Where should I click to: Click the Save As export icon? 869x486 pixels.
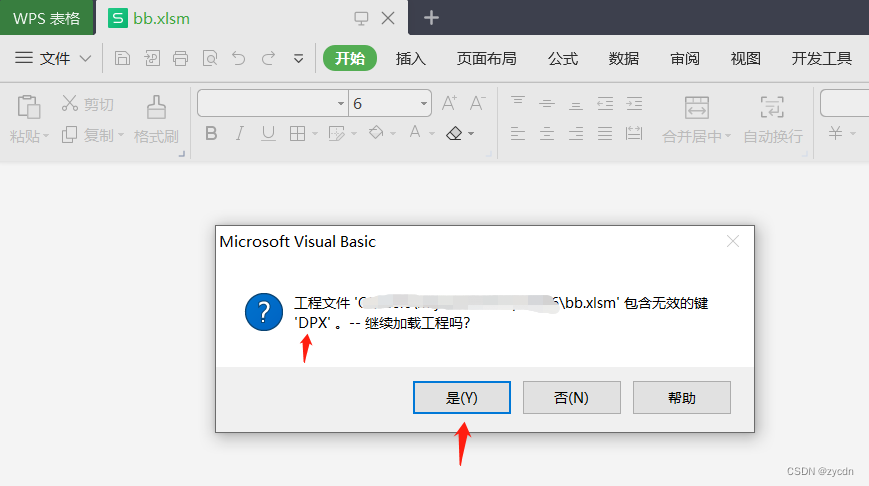coord(151,58)
